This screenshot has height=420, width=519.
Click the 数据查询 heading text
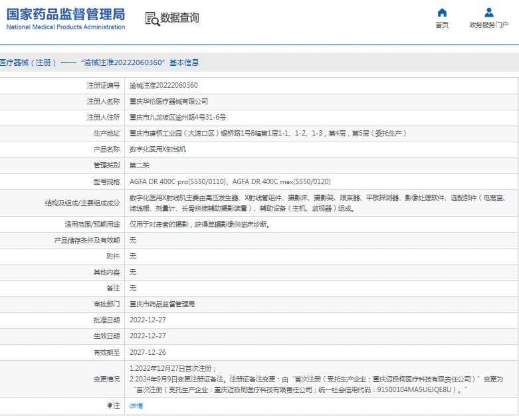click(x=179, y=17)
